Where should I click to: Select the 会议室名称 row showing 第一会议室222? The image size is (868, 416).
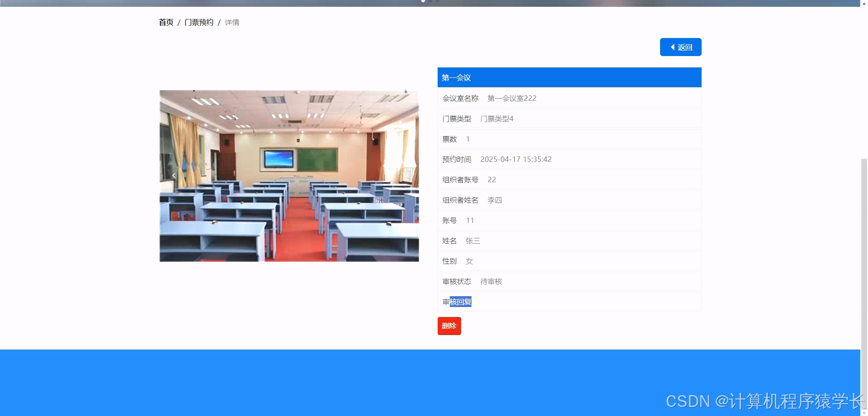569,98
